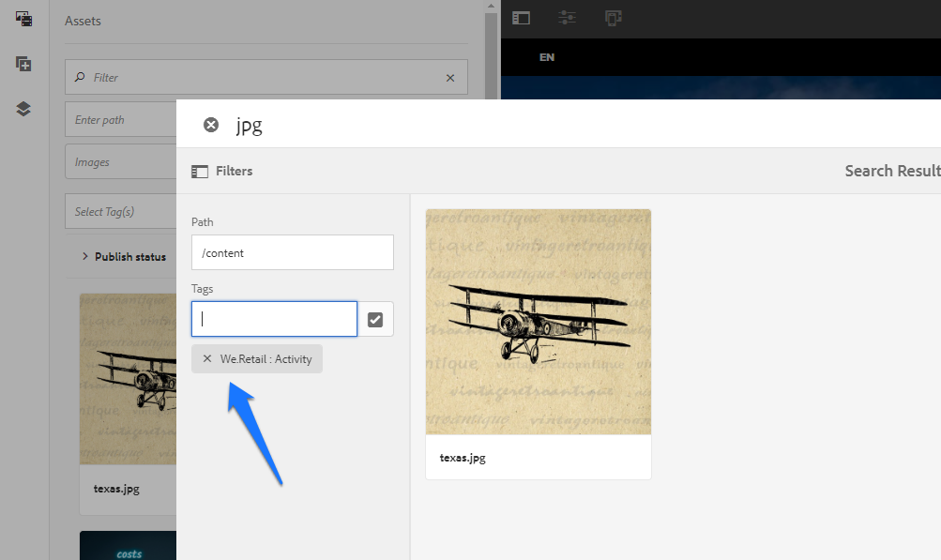Screen dimensions: 941x560
Task: Open the Filters panel above search results
Action: (224, 171)
